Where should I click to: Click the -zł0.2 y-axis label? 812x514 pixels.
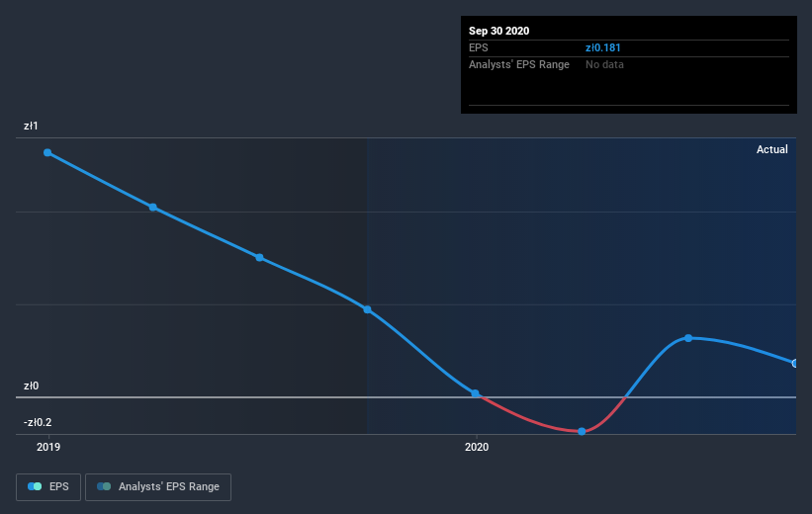point(38,422)
